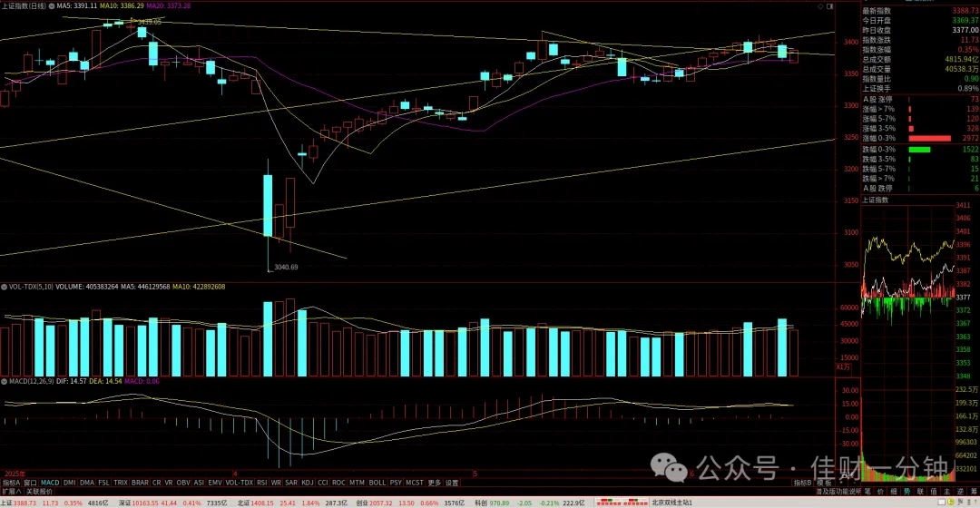The height and width of the screenshot is (508, 980).
Task: Click the settings dot beside 上证指数(日线)
Action: (x=51, y=5)
